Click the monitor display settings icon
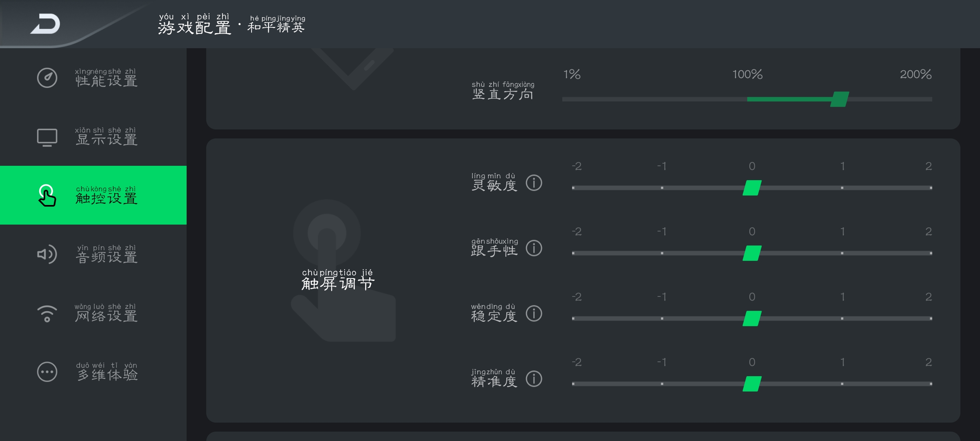Screen dimensions: 980x441 click(47, 138)
